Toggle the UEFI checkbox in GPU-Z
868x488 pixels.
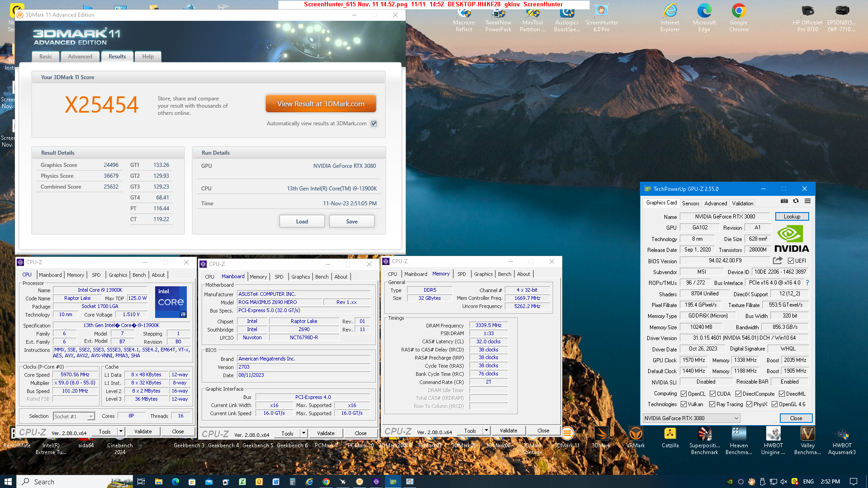click(791, 261)
